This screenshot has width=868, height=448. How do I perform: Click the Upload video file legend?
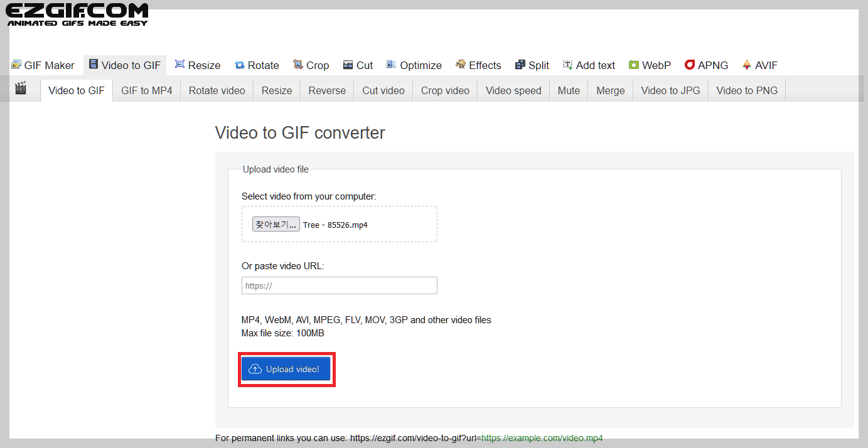click(x=276, y=169)
